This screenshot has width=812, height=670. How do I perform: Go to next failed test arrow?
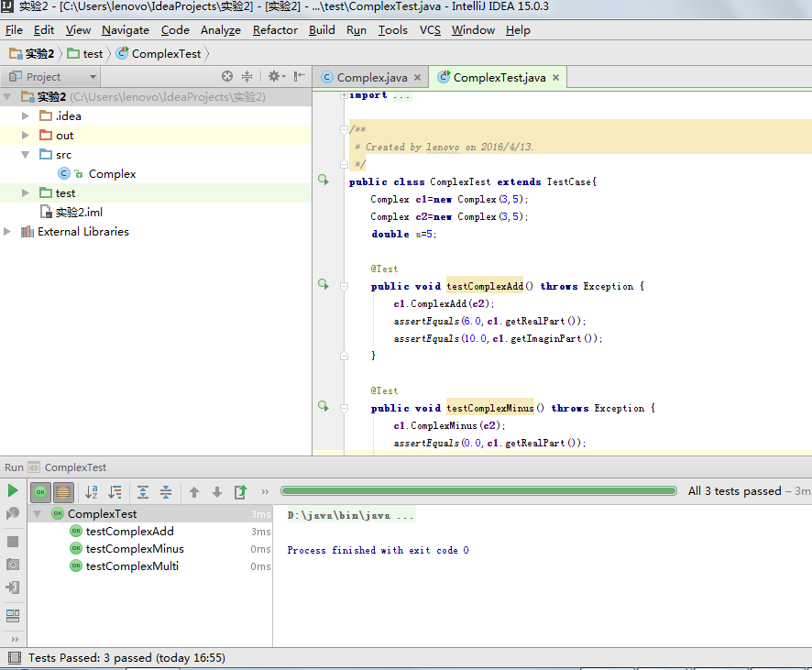pyautogui.click(x=217, y=492)
